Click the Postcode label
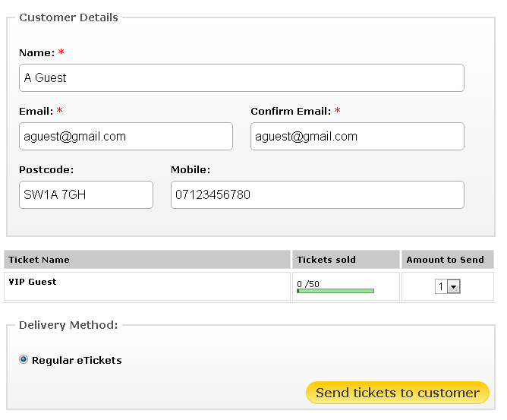Image resolution: width=507 pixels, height=420 pixels. click(x=46, y=170)
